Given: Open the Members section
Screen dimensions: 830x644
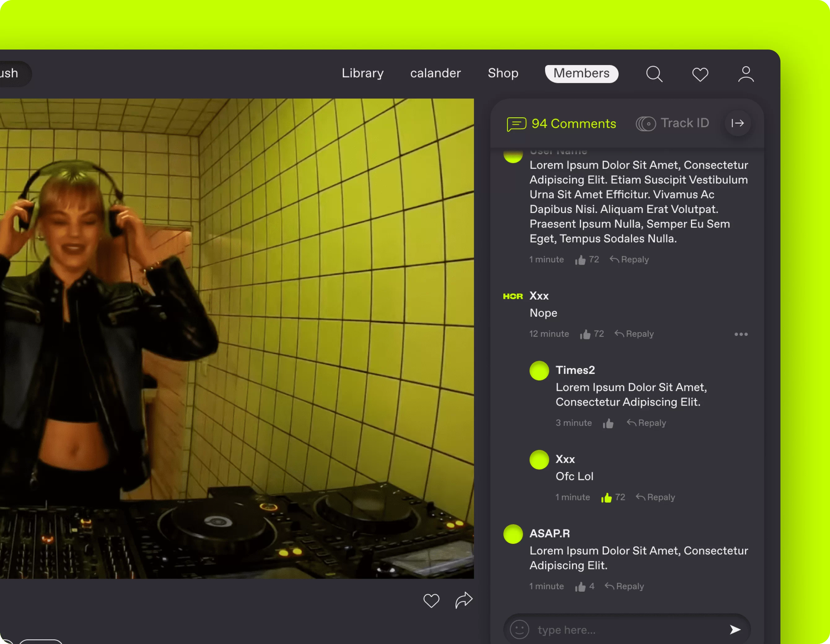Looking at the screenshot, I should [581, 73].
